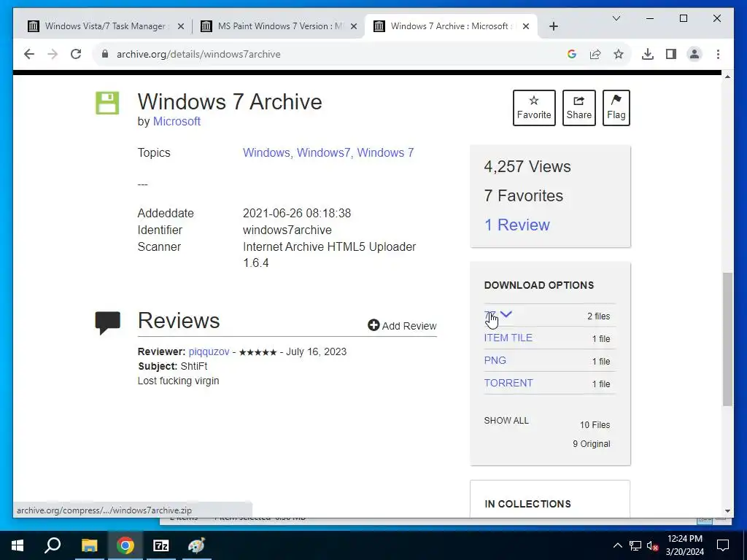747x560 pixels.
Task: Open a new browser tab
Action: click(x=553, y=26)
